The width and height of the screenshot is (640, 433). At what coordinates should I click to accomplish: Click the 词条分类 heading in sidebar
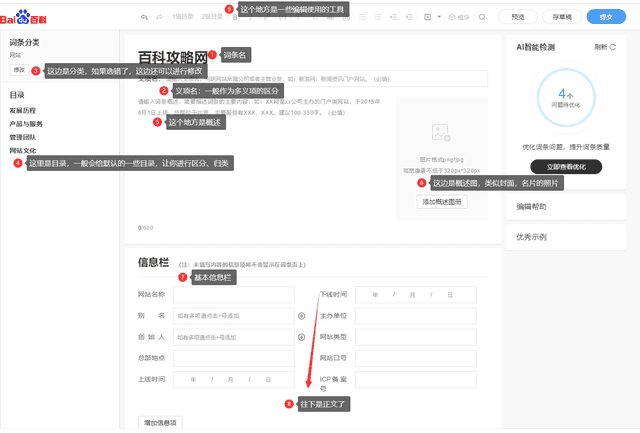click(x=24, y=42)
